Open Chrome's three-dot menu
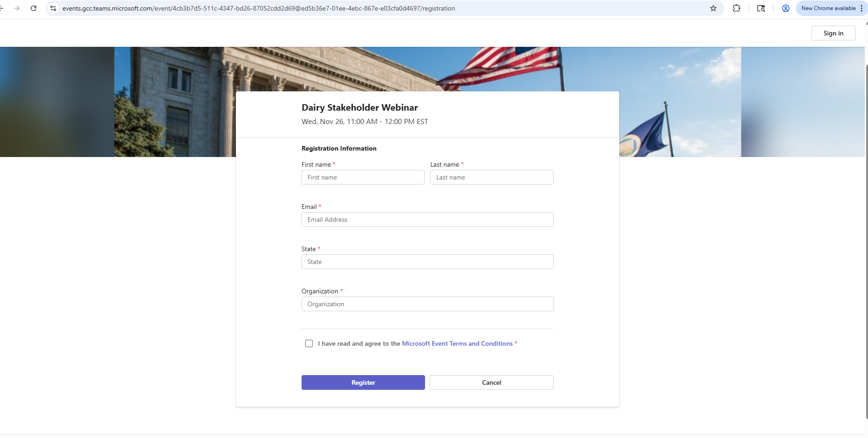The image size is (868, 438). (862, 8)
